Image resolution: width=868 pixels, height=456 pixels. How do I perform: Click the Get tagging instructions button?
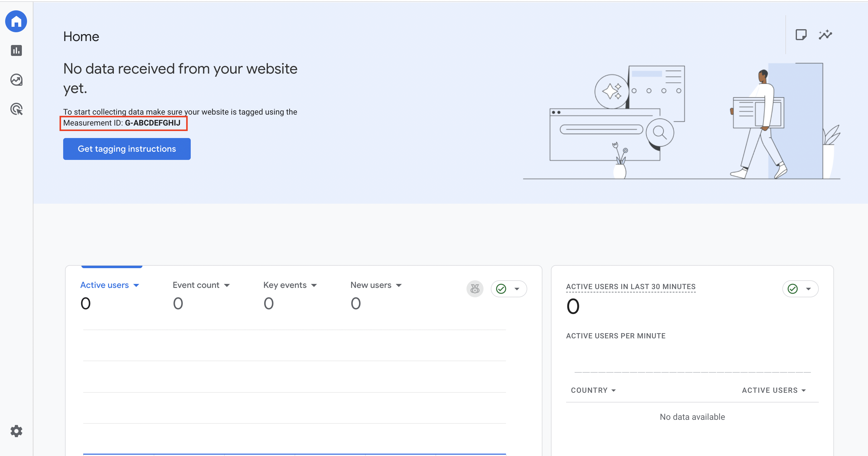[x=126, y=149]
